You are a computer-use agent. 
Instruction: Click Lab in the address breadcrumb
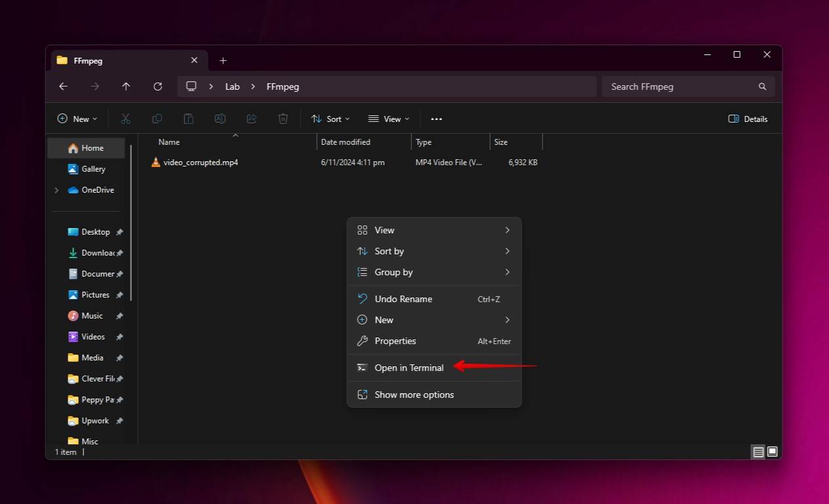pos(233,87)
